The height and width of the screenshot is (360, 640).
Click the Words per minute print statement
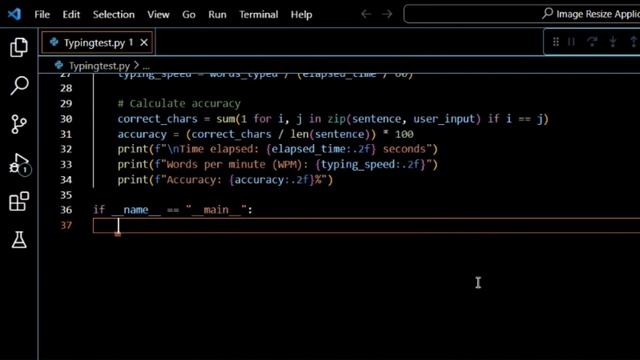tap(278, 164)
